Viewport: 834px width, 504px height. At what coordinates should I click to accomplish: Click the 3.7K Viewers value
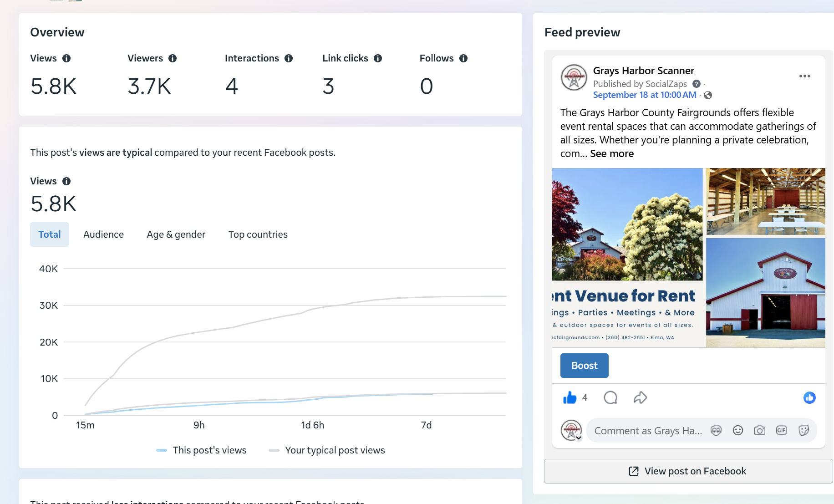[149, 86]
